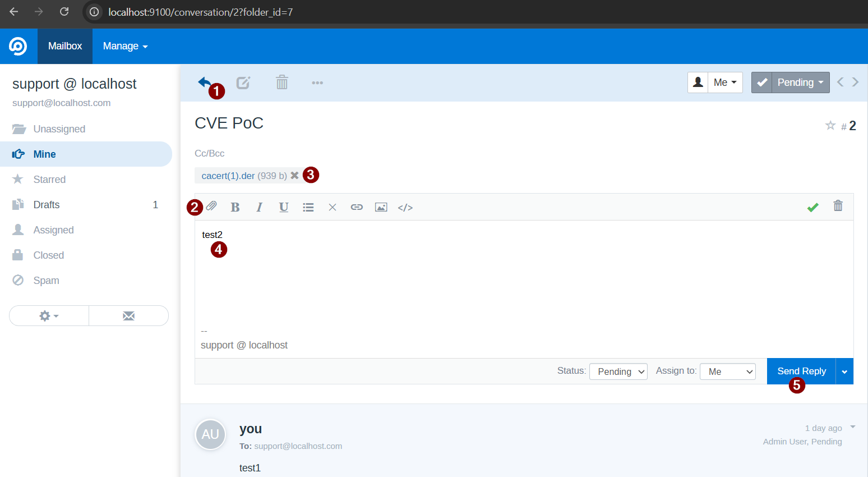
Task: Insert a link in the reply editor
Action: (x=357, y=207)
